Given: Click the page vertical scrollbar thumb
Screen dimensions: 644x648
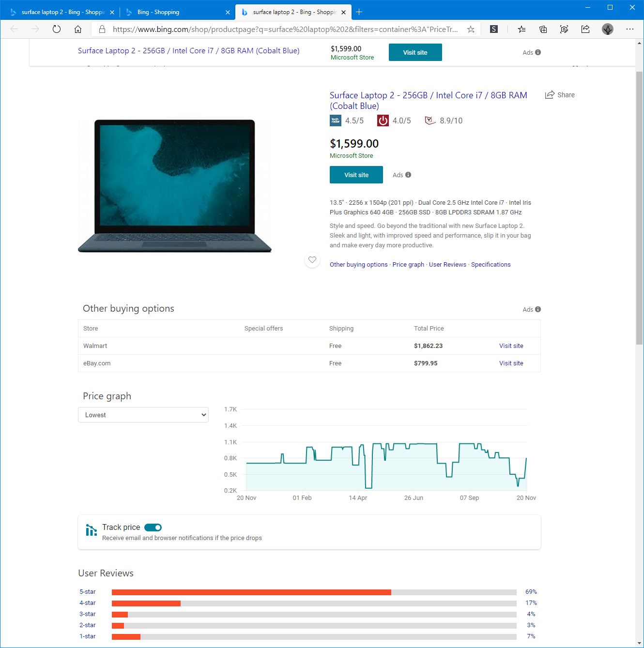Looking at the screenshot, I should click(x=640, y=208).
